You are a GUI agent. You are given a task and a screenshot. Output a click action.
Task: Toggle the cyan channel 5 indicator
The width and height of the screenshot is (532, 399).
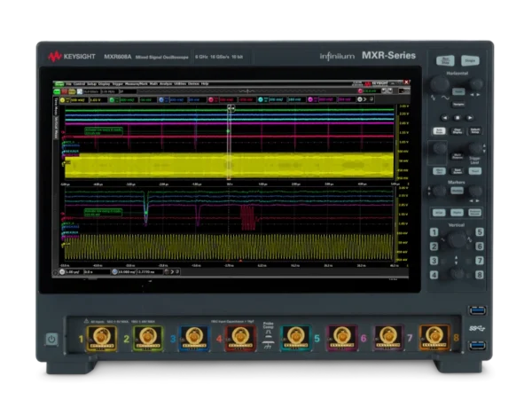pyautogui.click(x=261, y=99)
